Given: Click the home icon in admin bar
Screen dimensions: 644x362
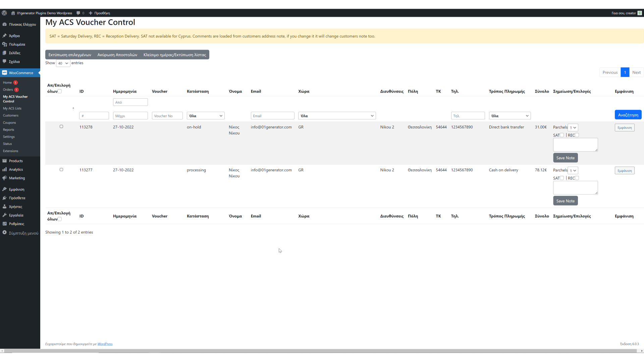Looking at the screenshot, I should pyautogui.click(x=13, y=13).
